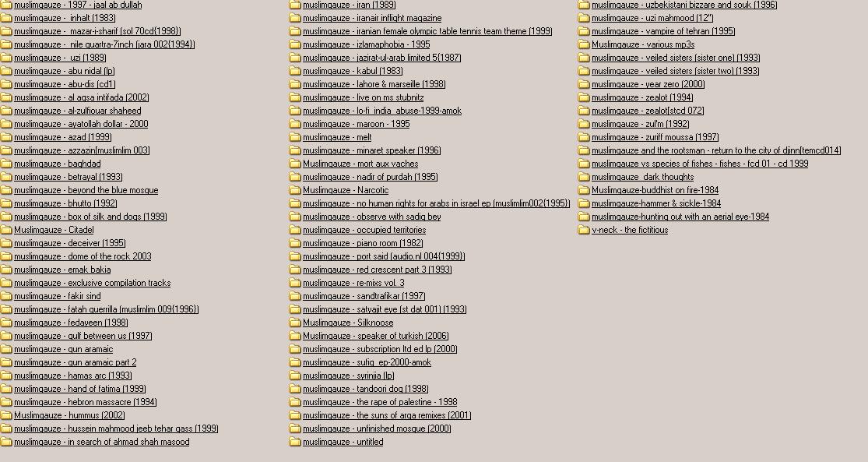Select 'muslimgauze - hamas arc (1993)' entry
This screenshot has height=462, width=868.
(x=73, y=376)
